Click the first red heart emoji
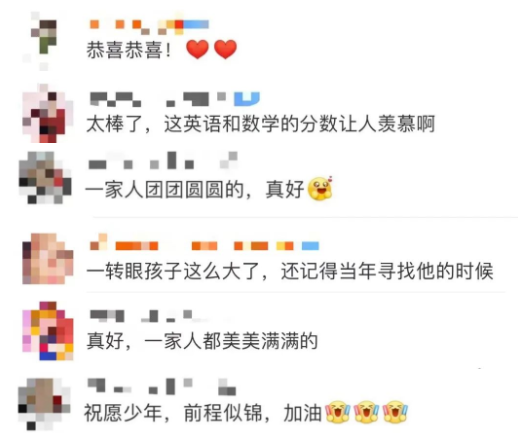Image resolution: width=518 pixels, height=433 pixels. tap(197, 49)
